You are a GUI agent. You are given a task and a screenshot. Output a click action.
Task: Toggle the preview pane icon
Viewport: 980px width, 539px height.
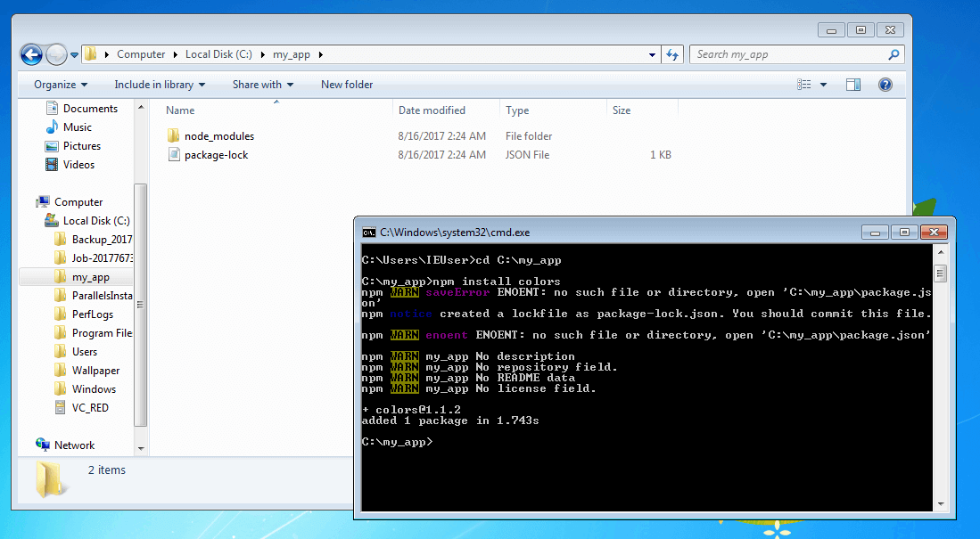click(853, 85)
